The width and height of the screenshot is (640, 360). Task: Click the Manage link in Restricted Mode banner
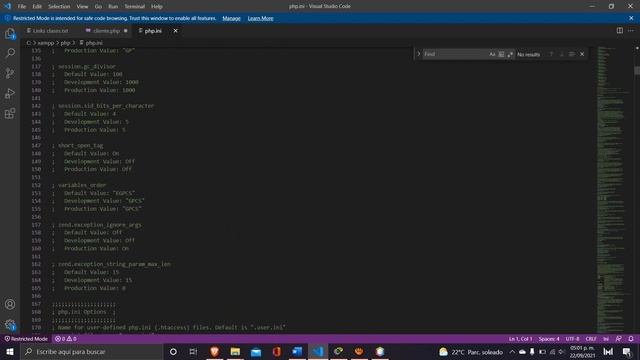pyautogui.click(x=231, y=18)
